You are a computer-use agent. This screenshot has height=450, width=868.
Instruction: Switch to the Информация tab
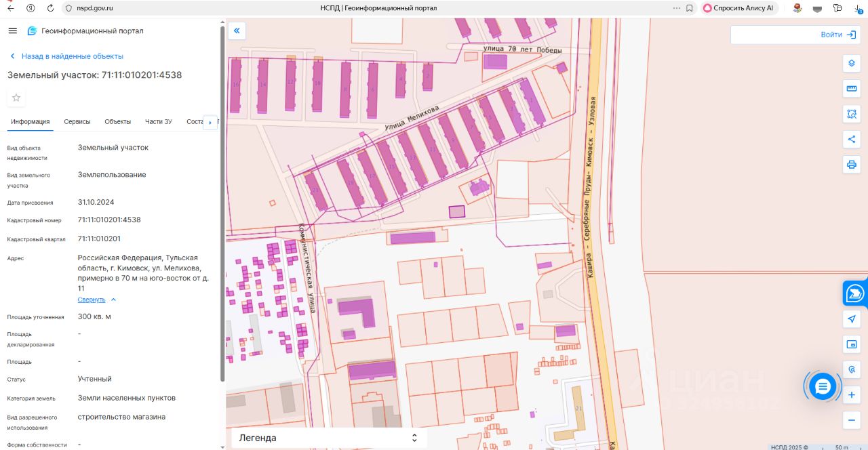(30, 122)
